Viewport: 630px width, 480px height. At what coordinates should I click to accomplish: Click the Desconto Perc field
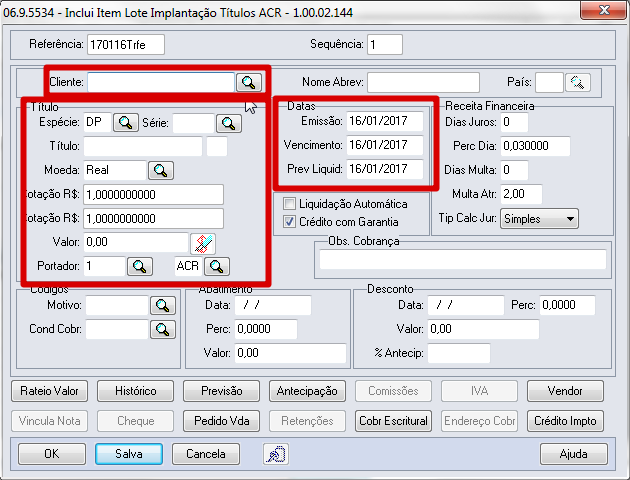tap(567, 305)
